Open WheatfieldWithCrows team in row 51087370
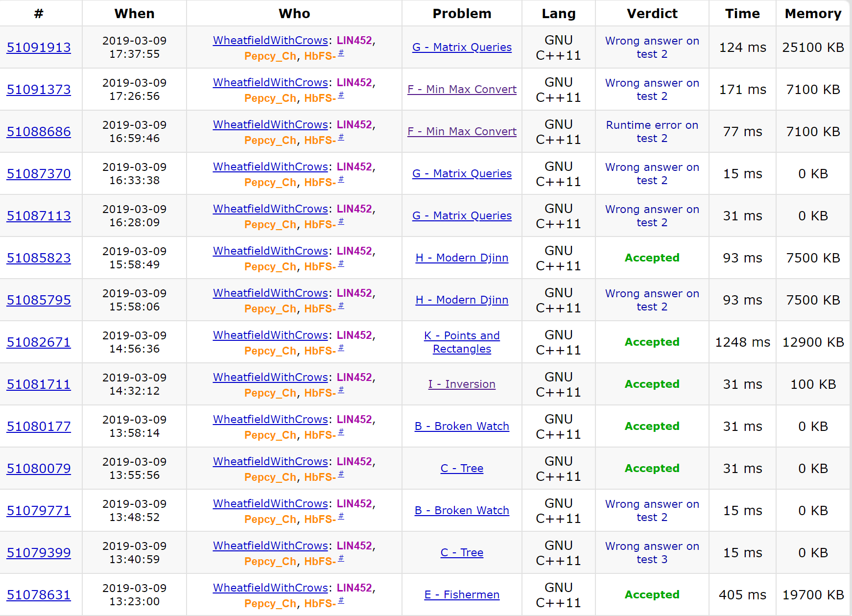The height and width of the screenshot is (616, 852). (270, 167)
